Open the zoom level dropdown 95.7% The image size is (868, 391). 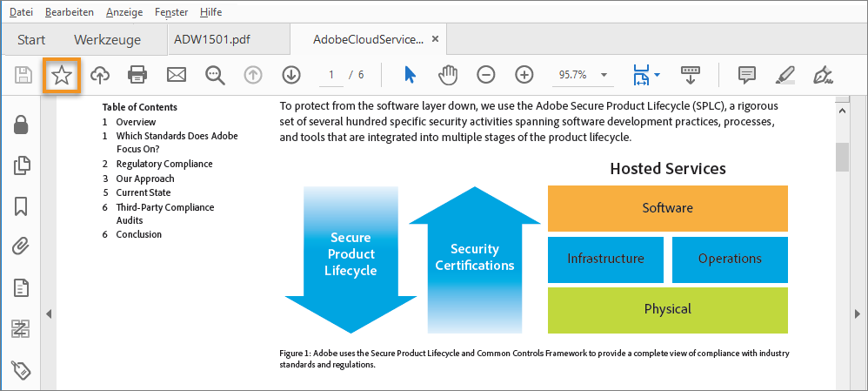tap(604, 75)
